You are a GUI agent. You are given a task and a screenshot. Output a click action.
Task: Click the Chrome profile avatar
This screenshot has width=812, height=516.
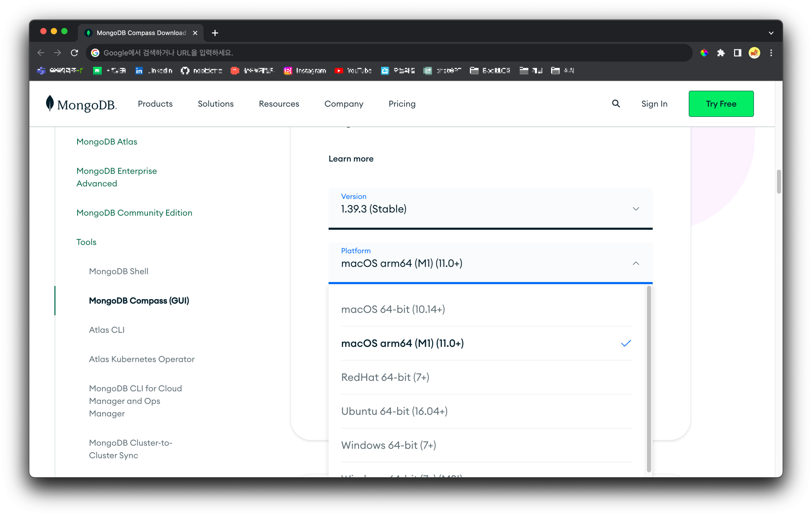coord(754,53)
